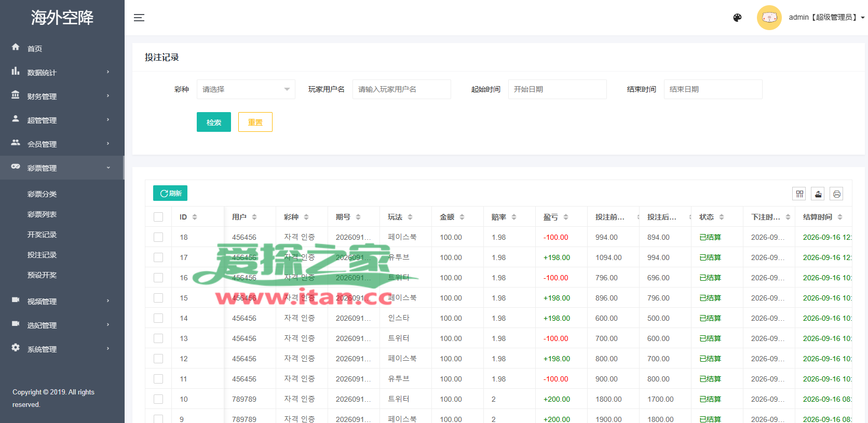
Task: Click the home icon beside 首页
Action: (x=16, y=47)
